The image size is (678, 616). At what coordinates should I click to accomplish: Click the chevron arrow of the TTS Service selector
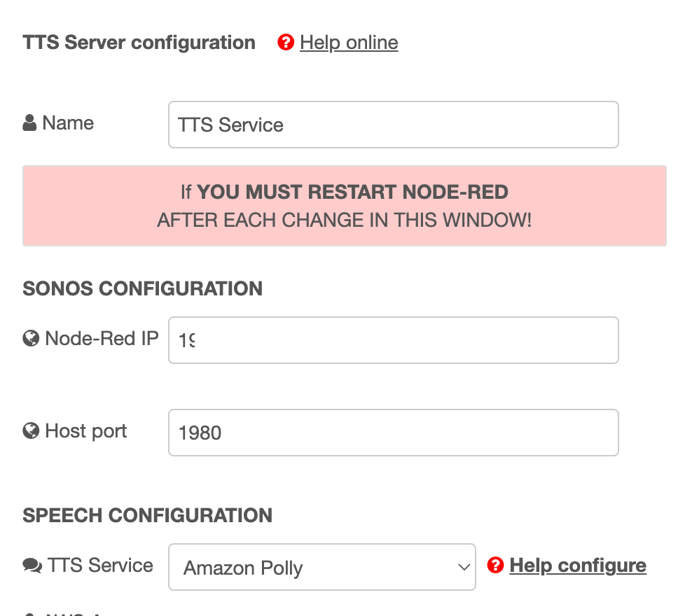(464, 567)
